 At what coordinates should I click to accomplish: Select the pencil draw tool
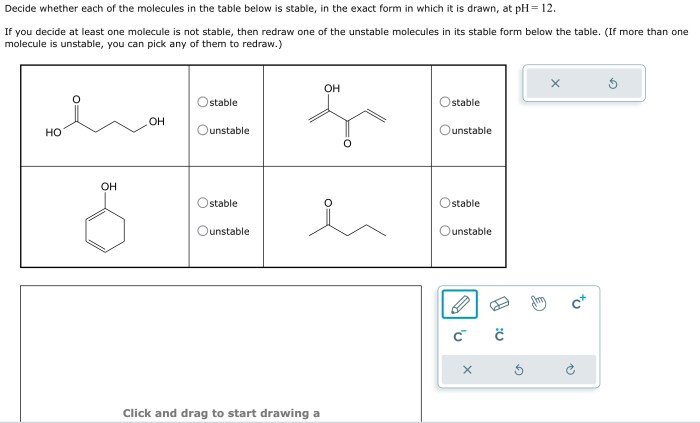coord(459,304)
